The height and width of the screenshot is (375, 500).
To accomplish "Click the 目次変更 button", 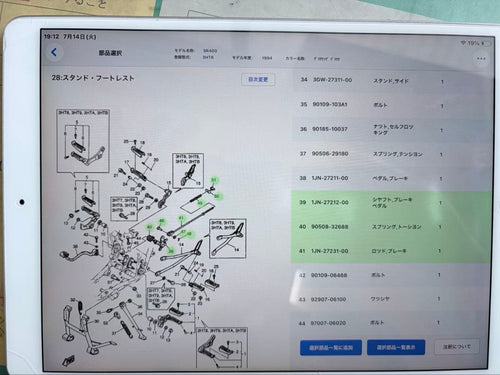I will [258, 80].
